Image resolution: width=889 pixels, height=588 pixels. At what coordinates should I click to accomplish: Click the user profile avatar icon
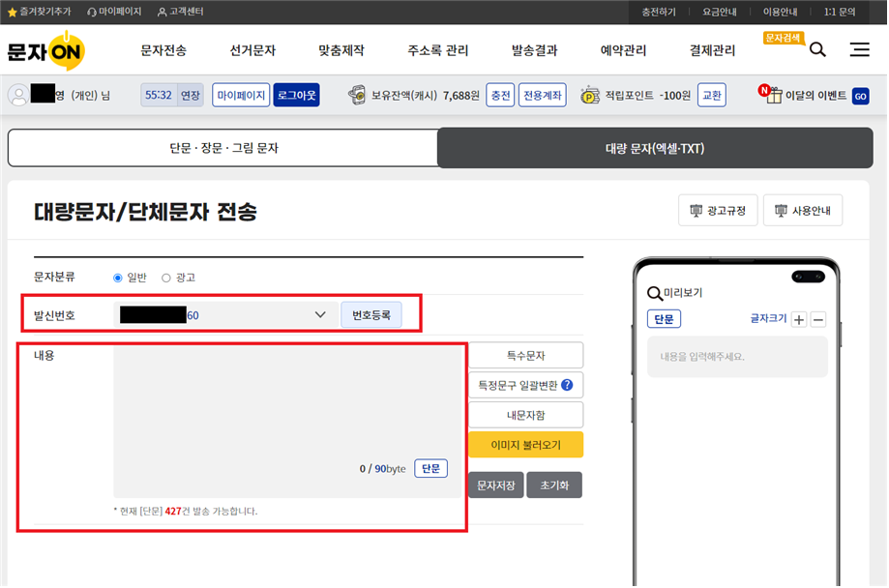click(18, 95)
